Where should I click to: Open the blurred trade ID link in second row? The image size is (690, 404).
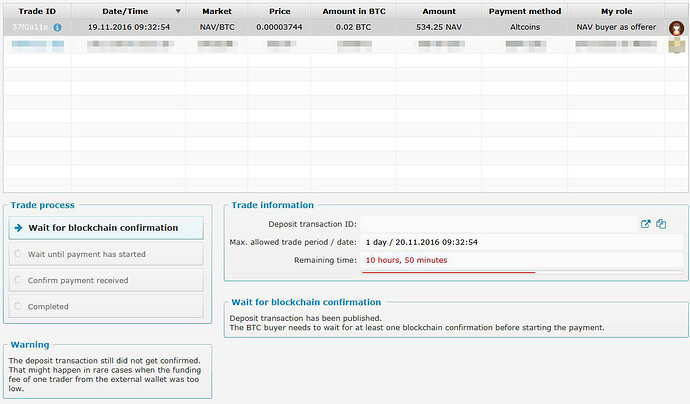(x=37, y=44)
